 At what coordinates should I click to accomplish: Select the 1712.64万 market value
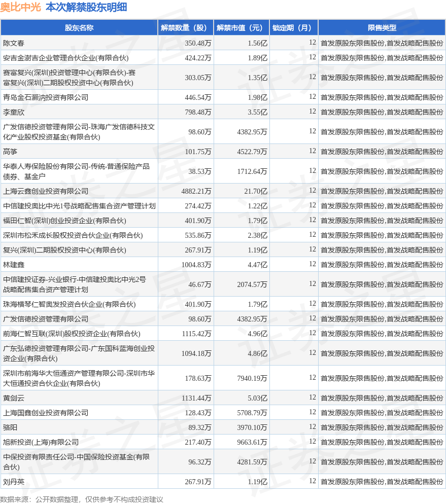click(252, 172)
